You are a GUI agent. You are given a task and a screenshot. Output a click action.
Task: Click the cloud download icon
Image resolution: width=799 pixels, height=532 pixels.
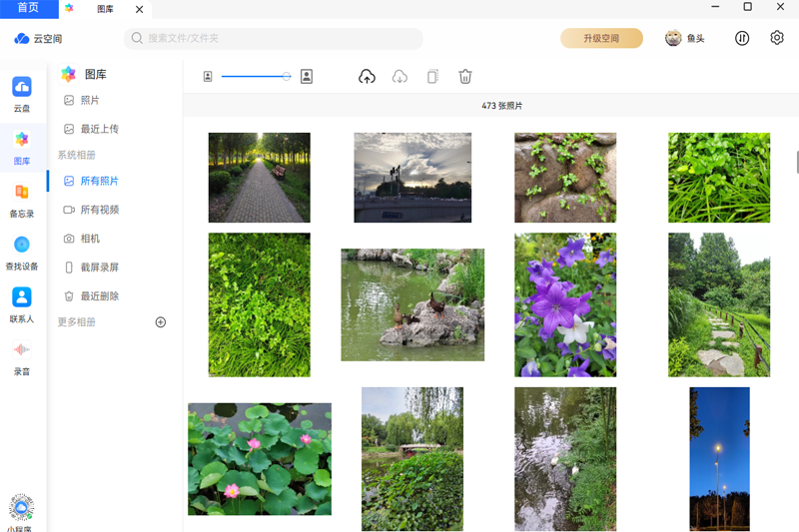(x=399, y=77)
